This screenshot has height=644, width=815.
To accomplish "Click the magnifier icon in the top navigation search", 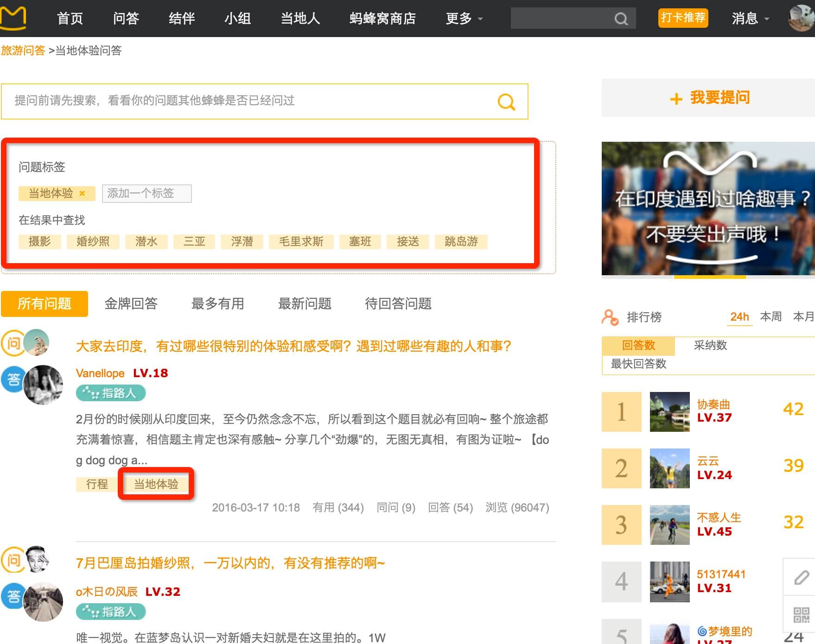I will pos(621,19).
